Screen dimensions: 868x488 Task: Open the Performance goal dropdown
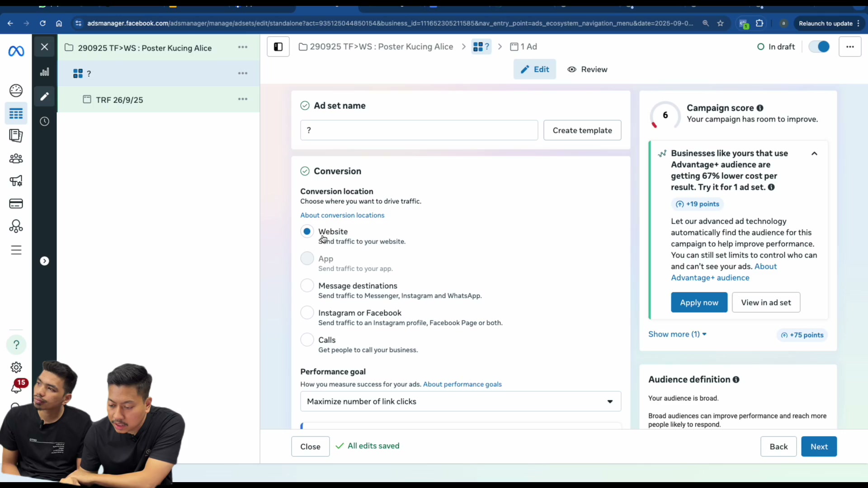(461, 402)
